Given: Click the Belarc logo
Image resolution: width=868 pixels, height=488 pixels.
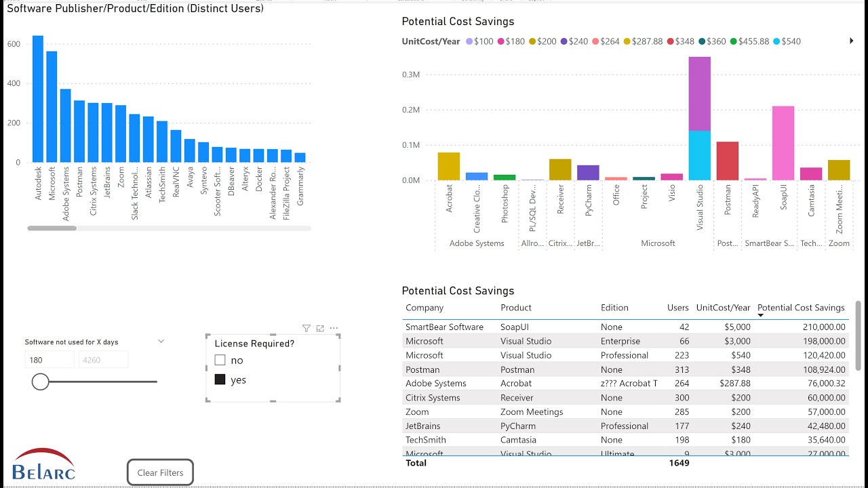Looking at the screenshot, I should coord(43,464).
